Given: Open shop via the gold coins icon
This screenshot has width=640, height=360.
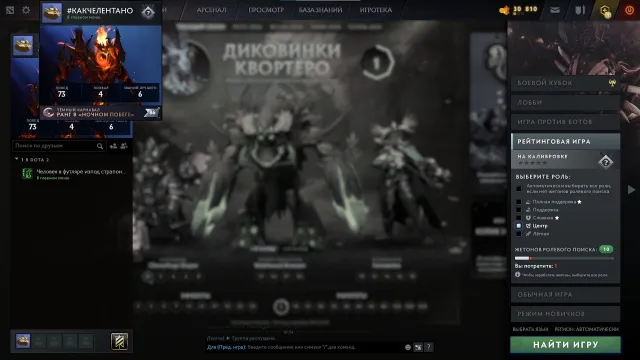Looking at the screenshot, I should [x=505, y=10].
